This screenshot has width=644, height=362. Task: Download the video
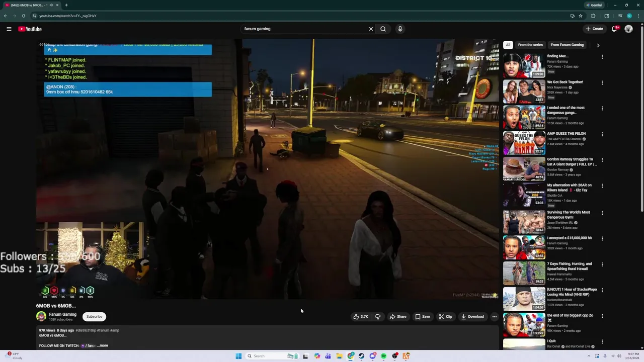click(472, 317)
